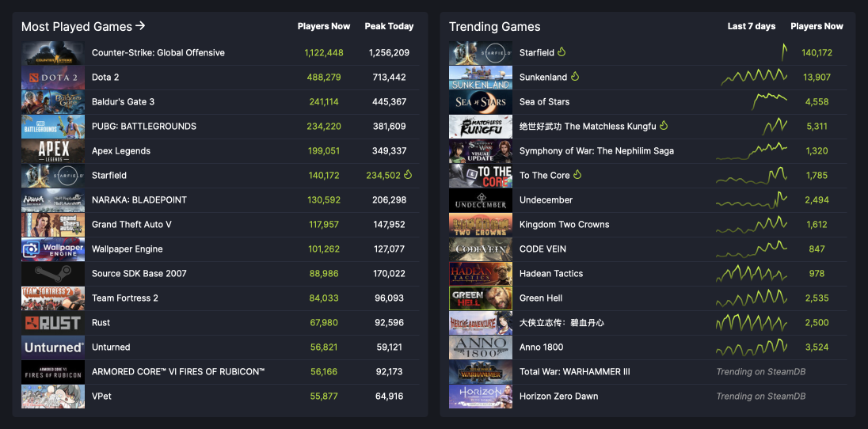The image size is (868, 429).
Task: Open the Counter-Strike: Global Offensive thumbnail
Action: coord(53,53)
